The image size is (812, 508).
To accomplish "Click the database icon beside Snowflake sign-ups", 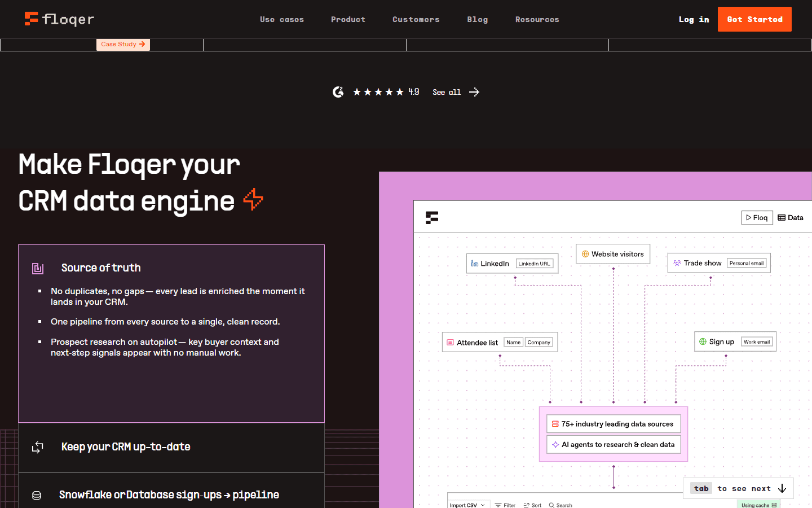I will (x=37, y=494).
